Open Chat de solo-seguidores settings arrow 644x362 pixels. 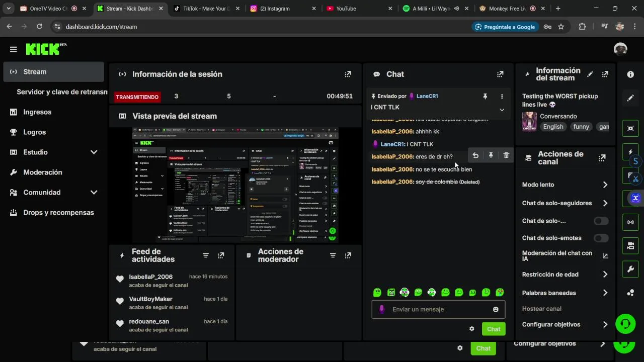click(x=605, y=203)
